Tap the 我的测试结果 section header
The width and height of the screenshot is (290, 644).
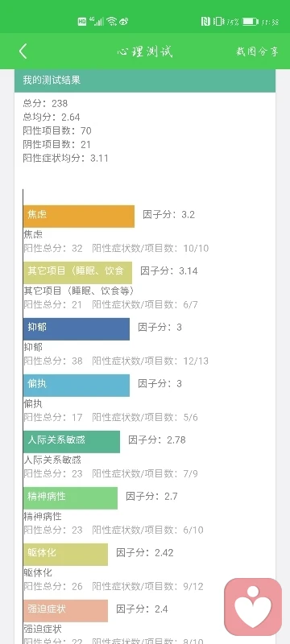pyautogui.click(x=144, y=80)
